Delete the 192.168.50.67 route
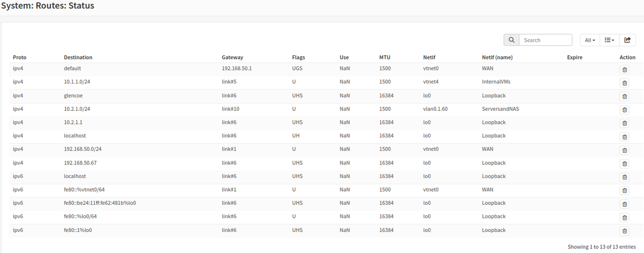Image resolution: width=644 pixels, height=253 pixels. coord(624,164)
